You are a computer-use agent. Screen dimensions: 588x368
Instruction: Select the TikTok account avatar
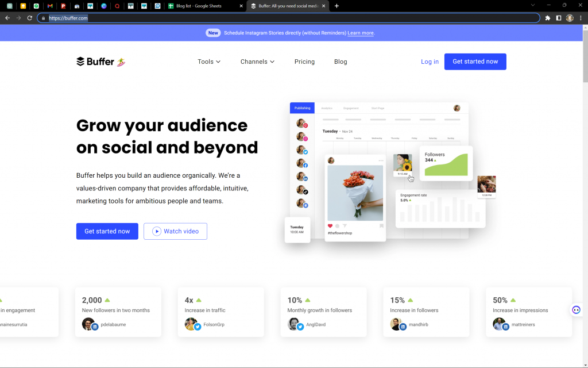click(x=302, y=190)
